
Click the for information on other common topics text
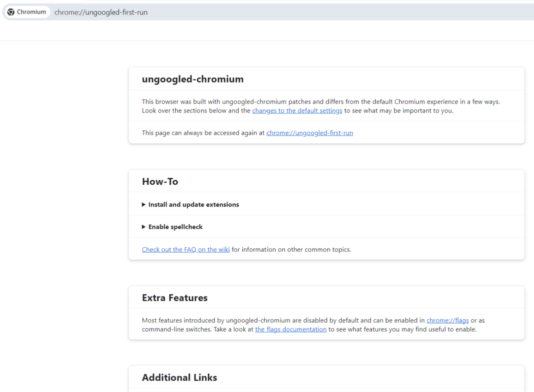tap(291, 249)
